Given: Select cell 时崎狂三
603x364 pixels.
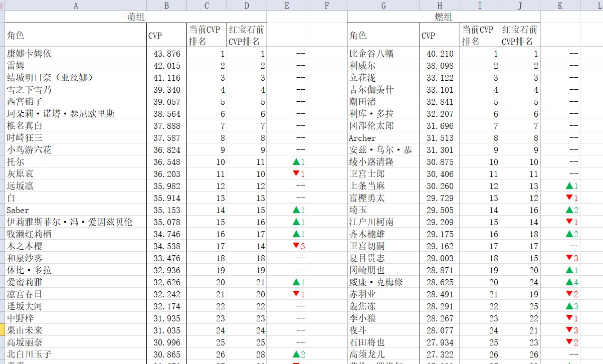Looking at the screenshot, I should tap(76, 137).
